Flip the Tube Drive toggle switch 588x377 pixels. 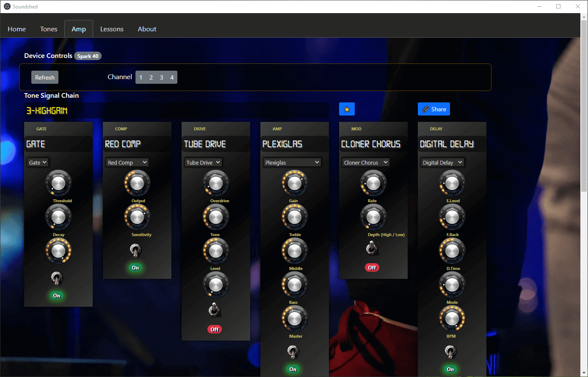214,310
